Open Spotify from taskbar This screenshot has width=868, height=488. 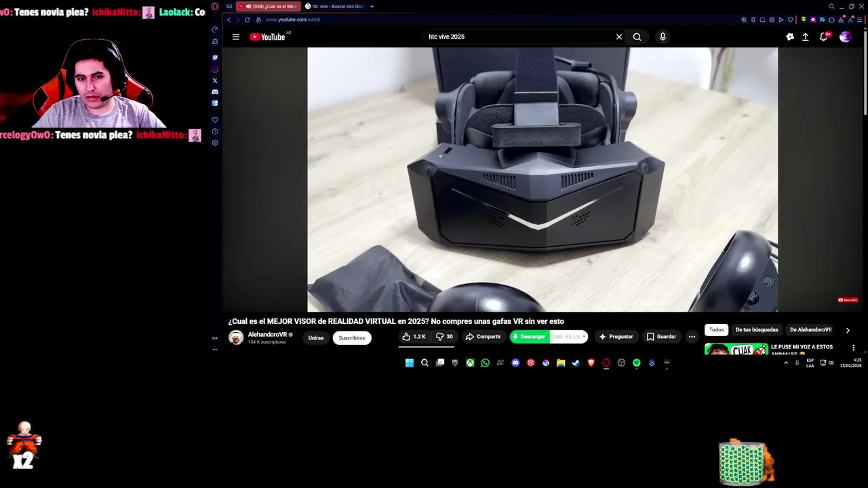[636, 363]
